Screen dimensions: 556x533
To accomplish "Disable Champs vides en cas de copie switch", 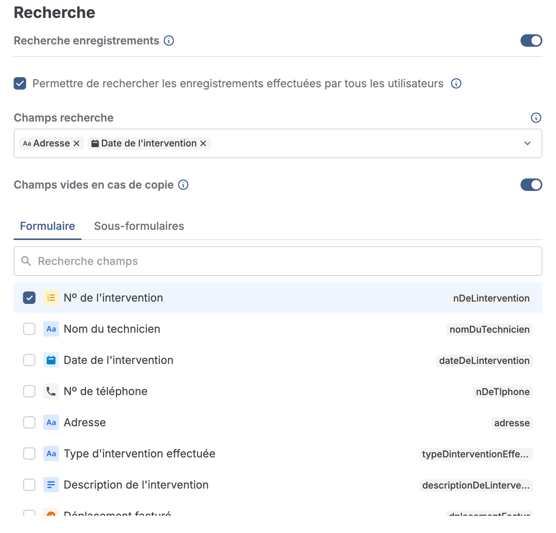I will [531, 185].
